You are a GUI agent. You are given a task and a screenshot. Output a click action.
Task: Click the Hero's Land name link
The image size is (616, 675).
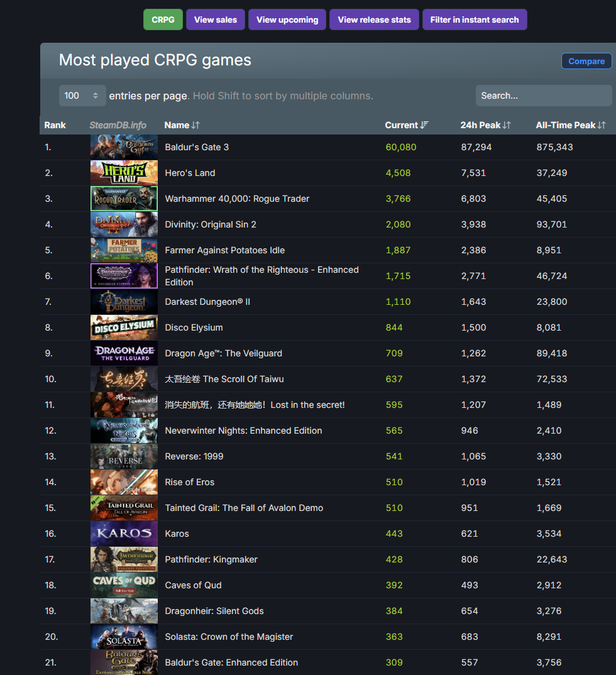[190, 173]
